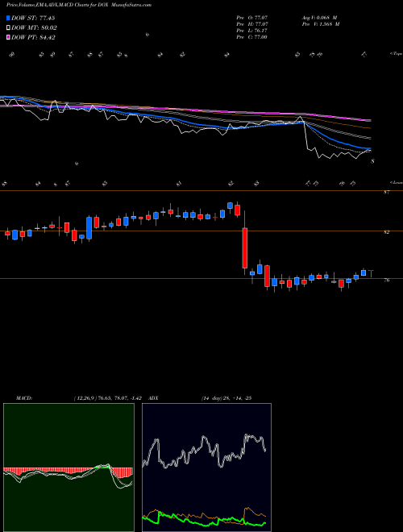
Task: Click the Pre O: 77.07 value
Action: [x=251, y=17]
